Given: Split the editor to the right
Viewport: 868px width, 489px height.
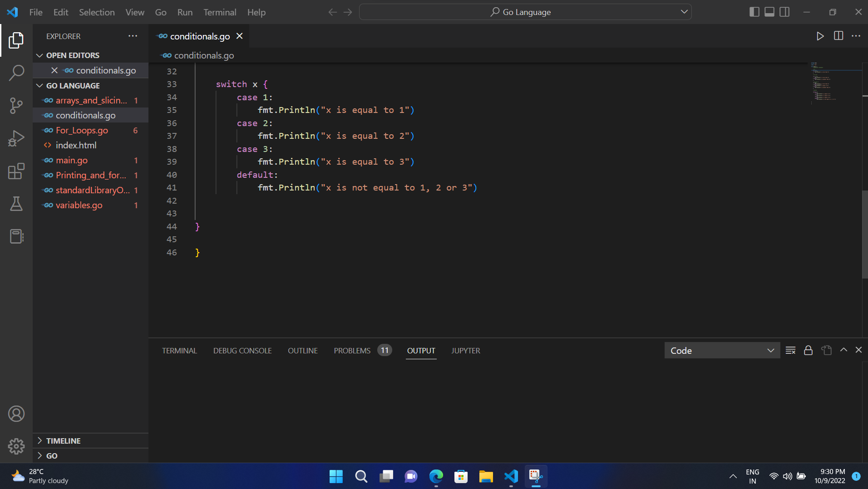Looking at the screenshot, I should coord(838,36).
